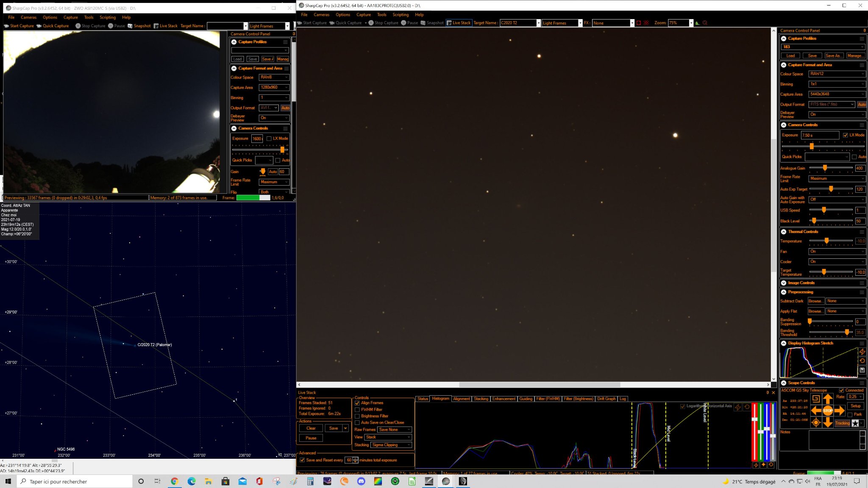This screenshot has width=868, height=488.
Task: Click the Clear button in Live Stack
Action: pyautogui.click(x=311, y=428)
